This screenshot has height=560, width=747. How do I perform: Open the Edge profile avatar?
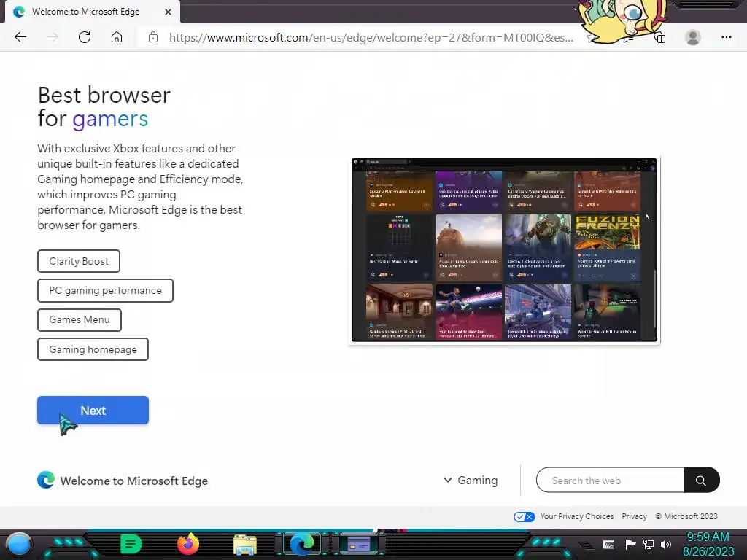click(x=693, y=37)
